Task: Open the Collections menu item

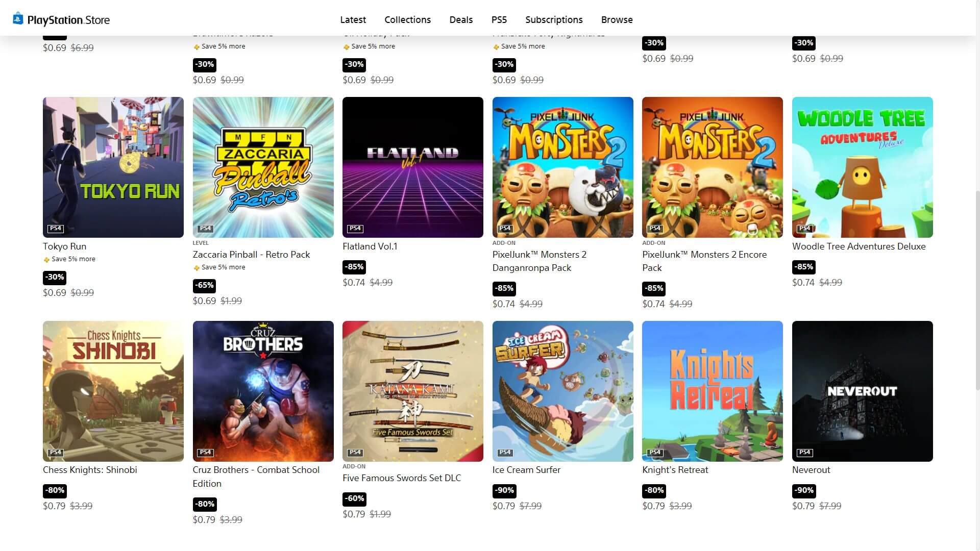Action: (408, 19)
